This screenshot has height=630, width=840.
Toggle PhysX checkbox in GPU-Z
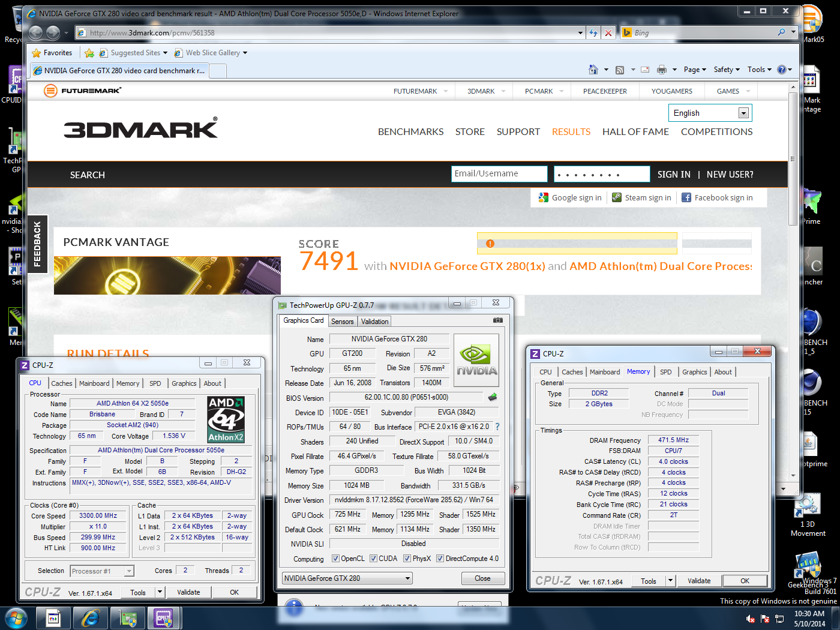pyautogui.click(x=407, y=559)
